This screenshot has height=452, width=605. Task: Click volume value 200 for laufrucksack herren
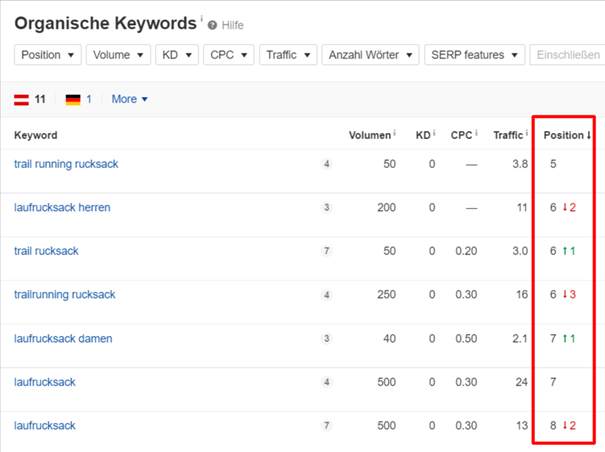[387, 208]
